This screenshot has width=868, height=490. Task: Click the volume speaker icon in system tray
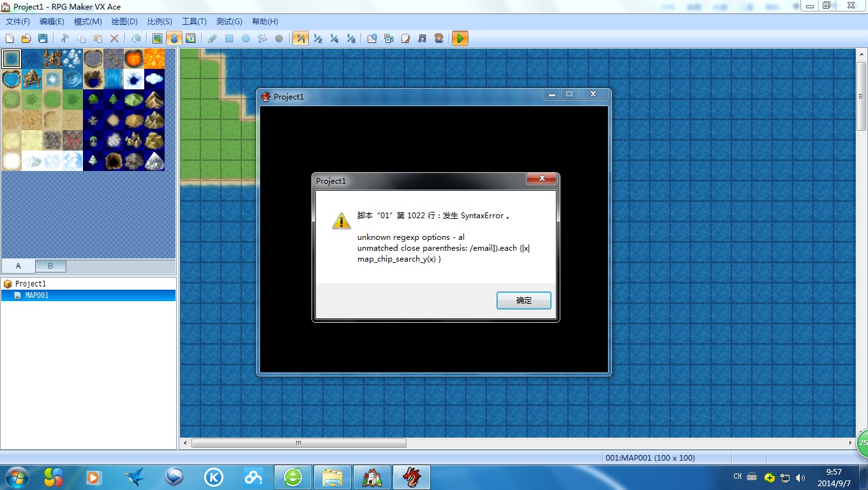click(x=801, y=477)
